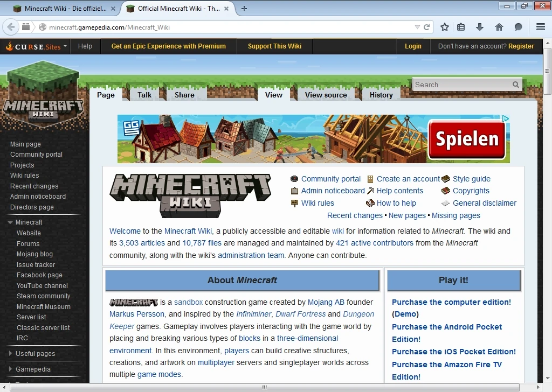This screenshot has width=552, height=392.
Task: Click the 421 active contributors link
Action: point(375,243)
